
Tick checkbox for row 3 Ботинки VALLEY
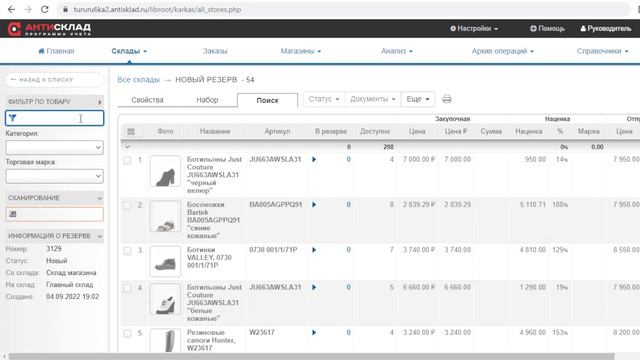[127, 251]
